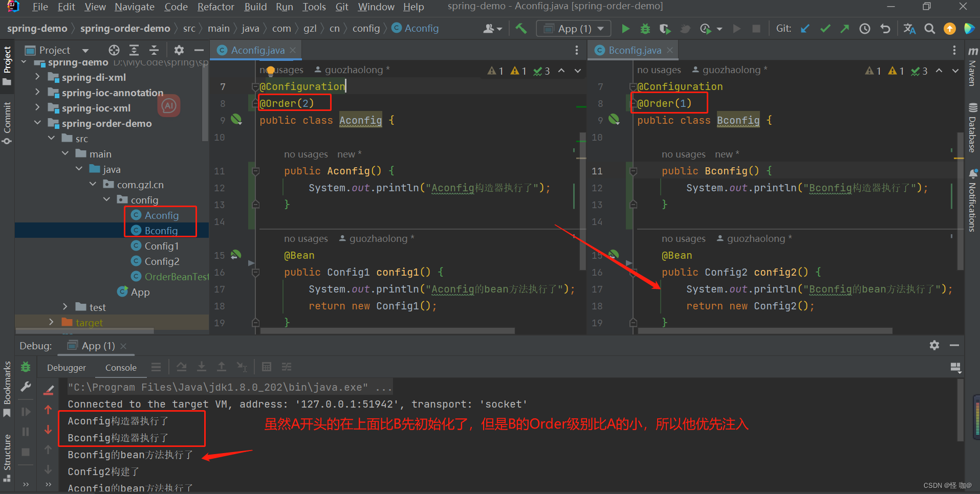980x494 pixels.
Task: Expand the target folder
Action: point(51,322)
